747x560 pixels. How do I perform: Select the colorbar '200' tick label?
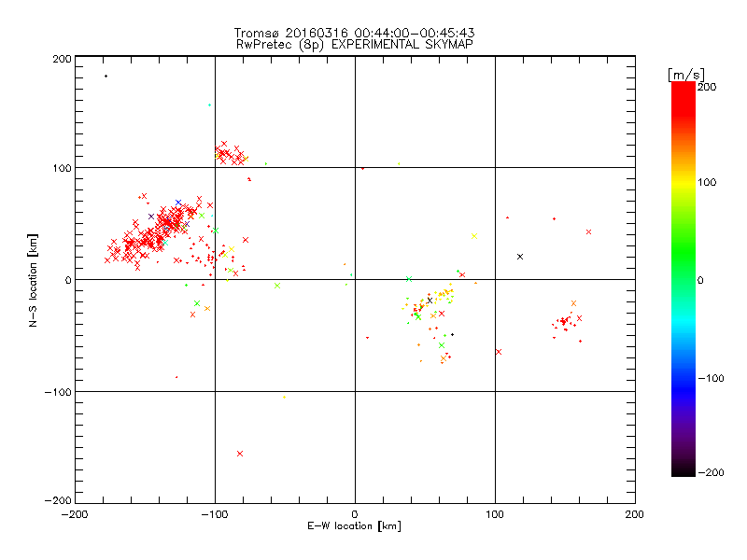tap(707, 87)
